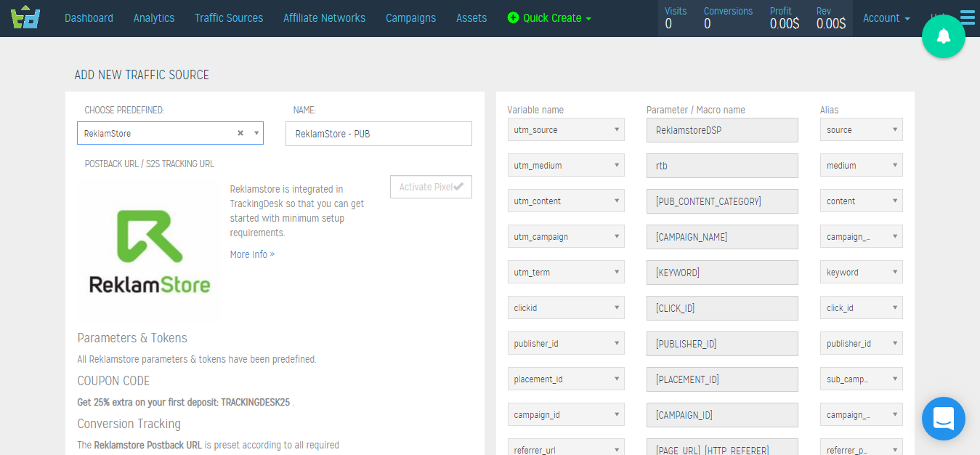Expand the Account dropdown

886,18
